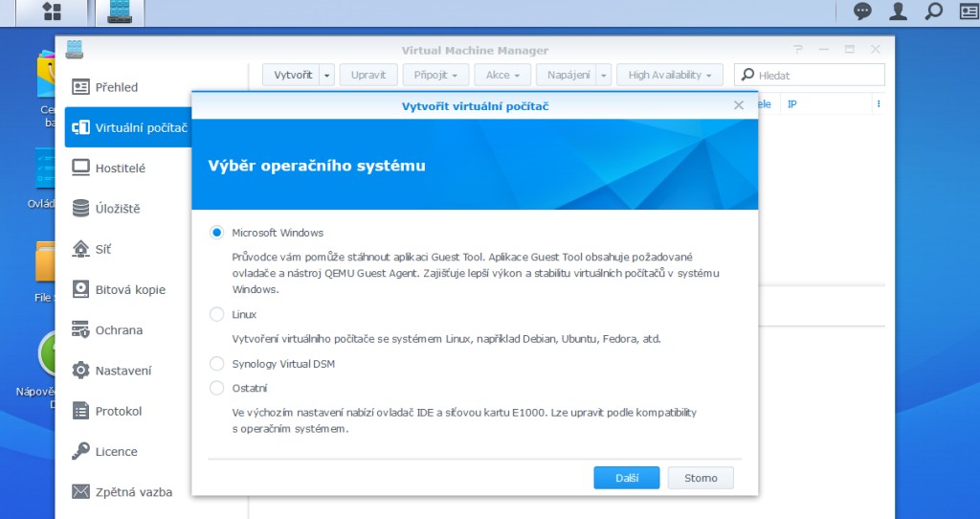This screenshot has width=980, height=519.
Task: Click the Zpětná vazba envelope icon
Action: (80, 491)
